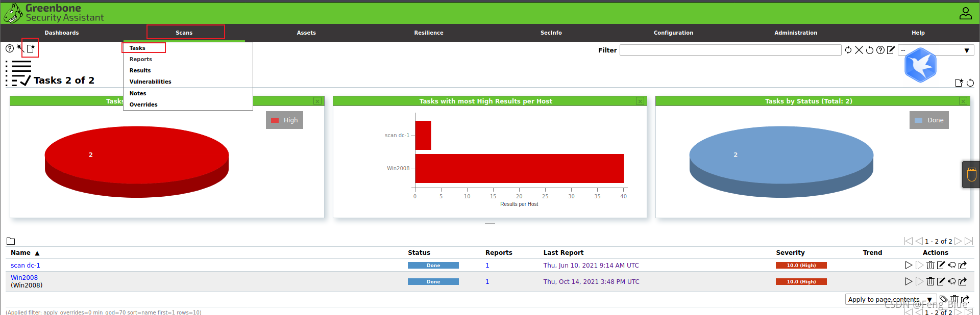
Task: Go to last page above the table
Action: [x=969, y=241]
